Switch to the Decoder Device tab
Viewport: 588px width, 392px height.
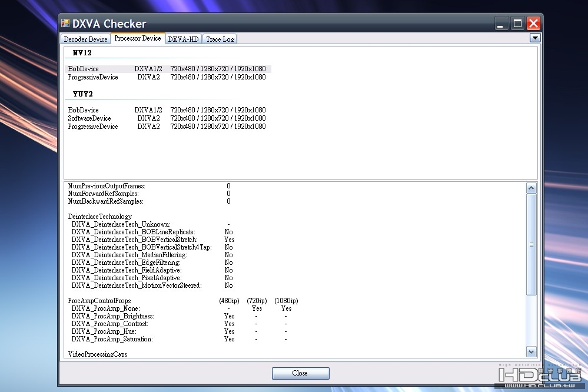[x=85, y=39]
